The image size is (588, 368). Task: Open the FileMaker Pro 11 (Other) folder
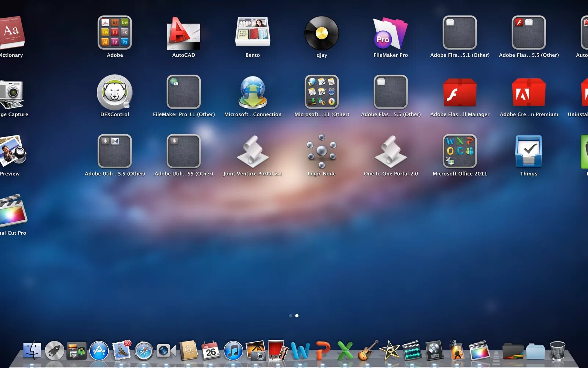[x=184, y=92]
